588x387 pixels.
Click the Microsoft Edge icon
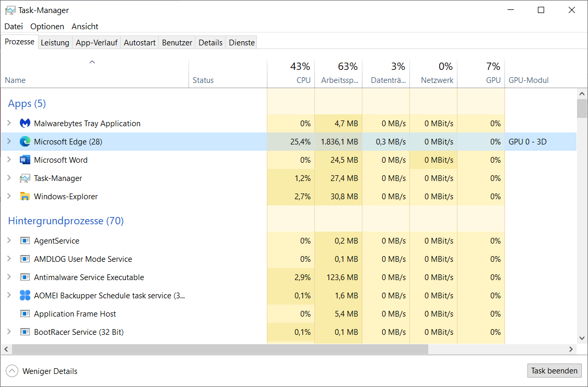click(x=25, y=142)
